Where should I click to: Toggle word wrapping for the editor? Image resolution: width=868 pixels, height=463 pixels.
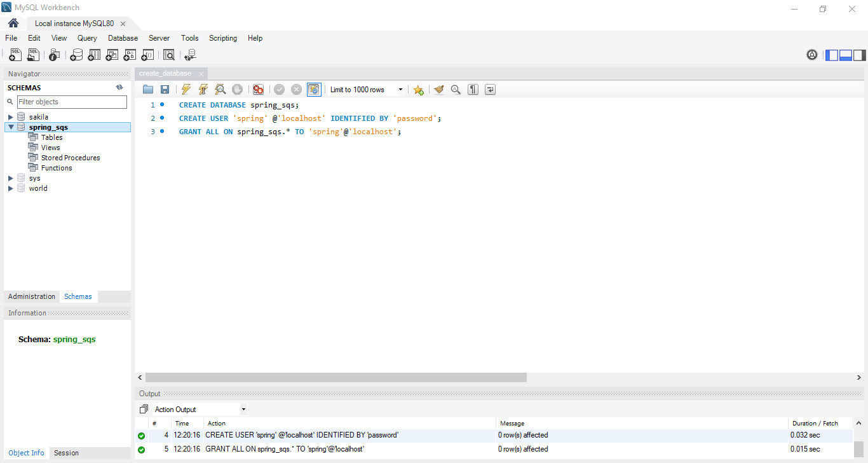pos(489,89)
